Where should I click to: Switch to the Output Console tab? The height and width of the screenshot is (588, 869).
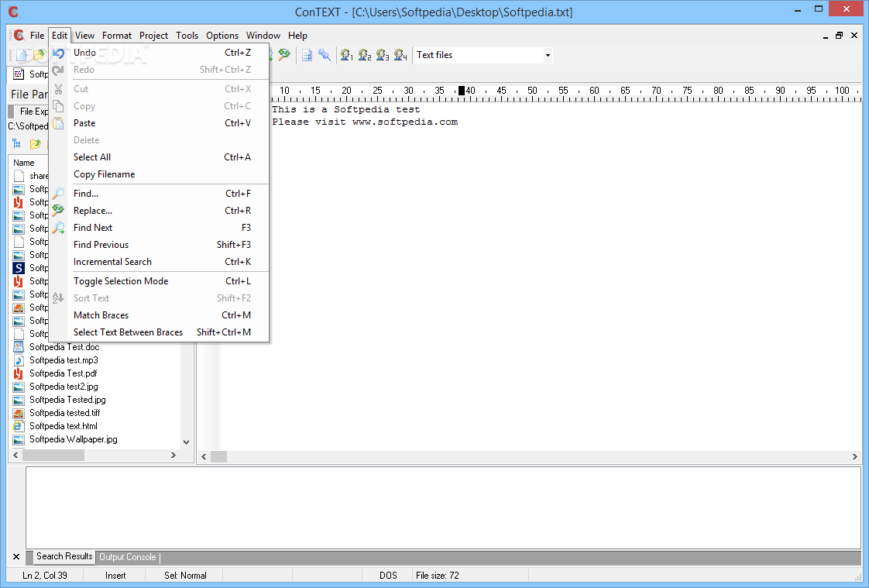[128, 557]
